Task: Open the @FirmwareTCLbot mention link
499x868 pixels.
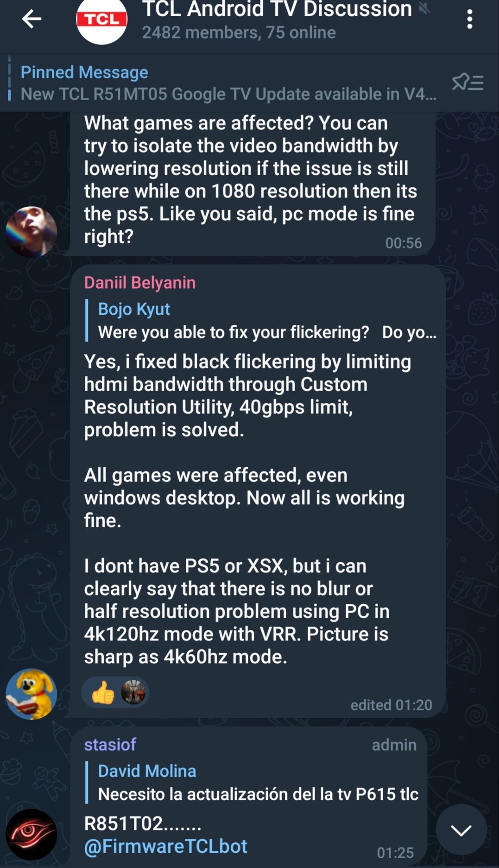Action: 165,846
